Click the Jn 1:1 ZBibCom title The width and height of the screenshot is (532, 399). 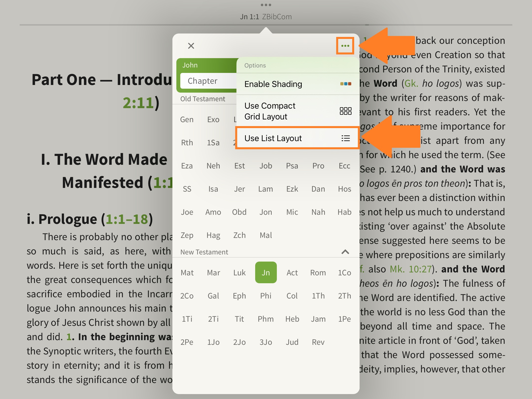coord(266,17)
